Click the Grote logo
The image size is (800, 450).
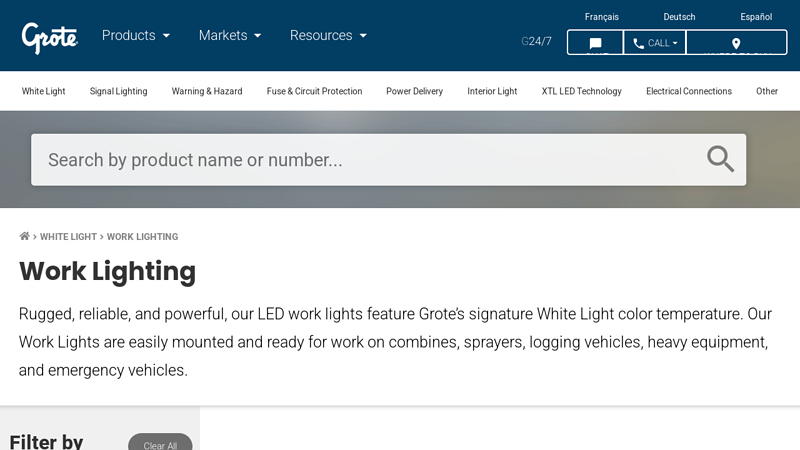pos(50,37)
